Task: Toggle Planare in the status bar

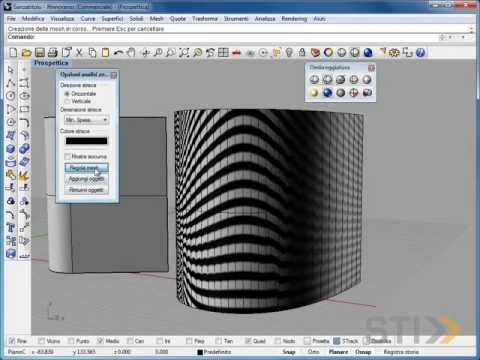Action: pyautogui.click(x=338, y=352)
